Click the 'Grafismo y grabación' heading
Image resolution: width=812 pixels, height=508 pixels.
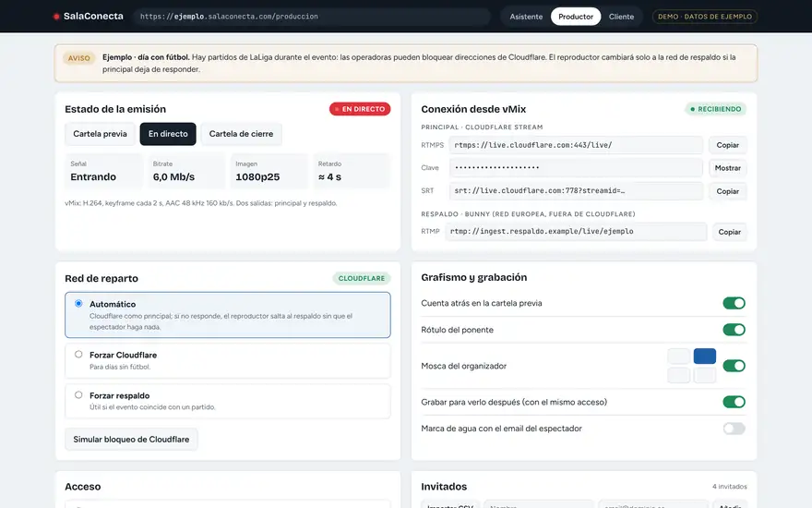474,277
